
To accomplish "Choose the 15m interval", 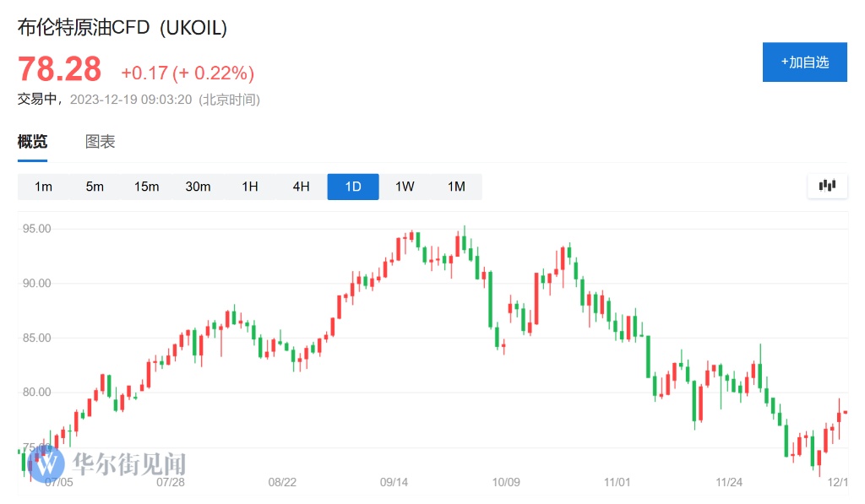I will click(x=146, y=187).
